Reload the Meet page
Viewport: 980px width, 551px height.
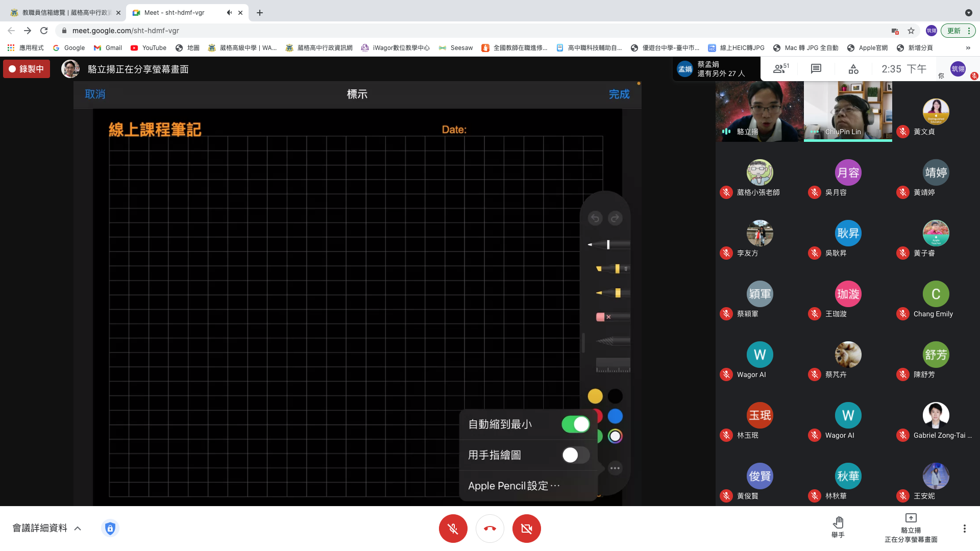(44, 31)
